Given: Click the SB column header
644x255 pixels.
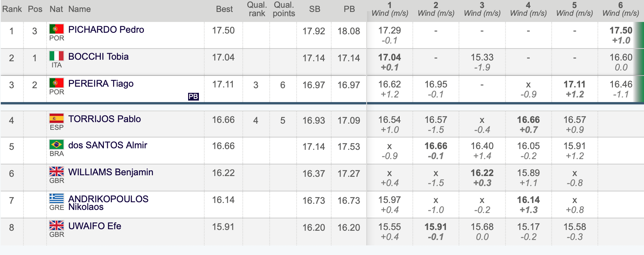Looking at the screenshot, I should tap(315, 9).
